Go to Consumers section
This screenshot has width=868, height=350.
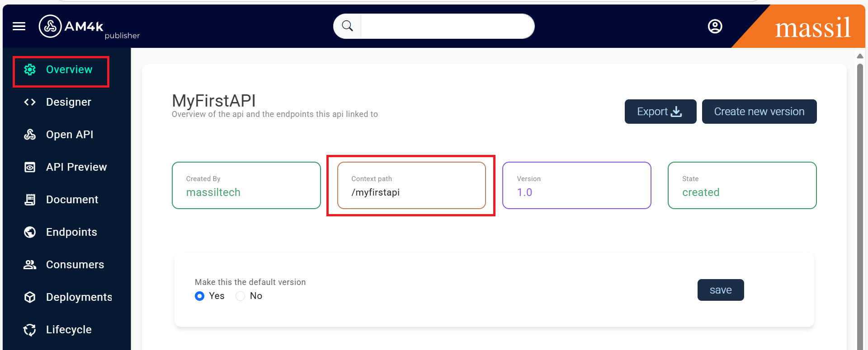[75, 265]
